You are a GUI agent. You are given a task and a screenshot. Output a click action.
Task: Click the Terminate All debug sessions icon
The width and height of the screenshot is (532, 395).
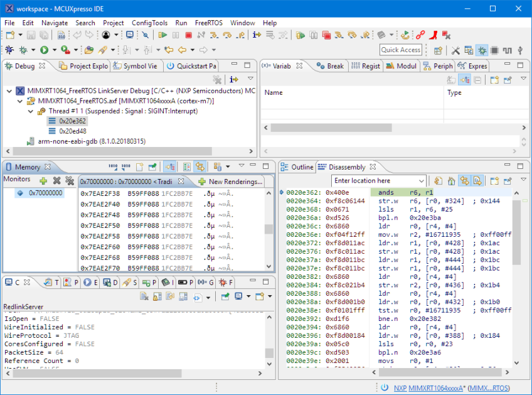coord(326,35)
